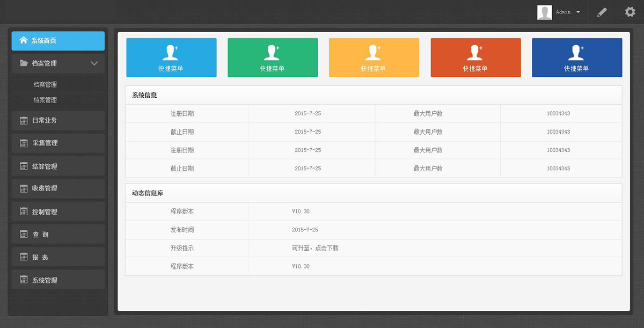Click the calendar icon next to 日常业务

coord(24,120)
